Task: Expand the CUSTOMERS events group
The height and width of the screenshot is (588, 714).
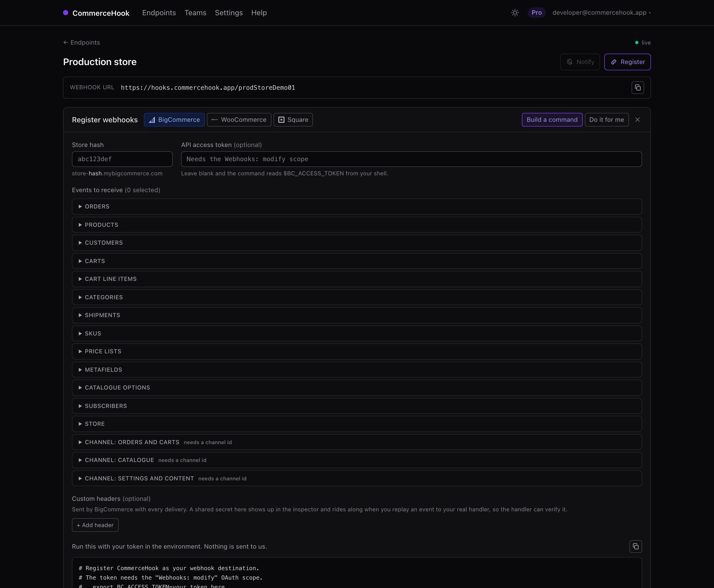Action: (x=357, y=243)
